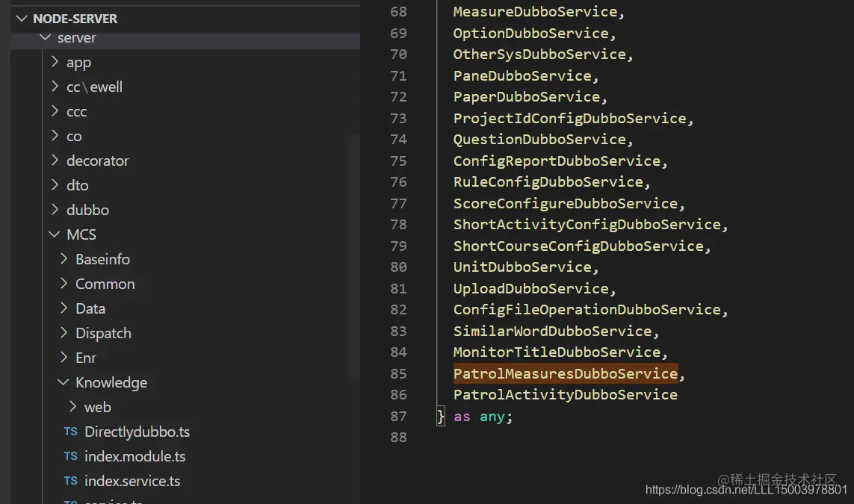Image resolution: width=854 pixels, height=504 pixels.
Task: Click SimilarWordDubboService in the editor
Action: click(553, 331)
